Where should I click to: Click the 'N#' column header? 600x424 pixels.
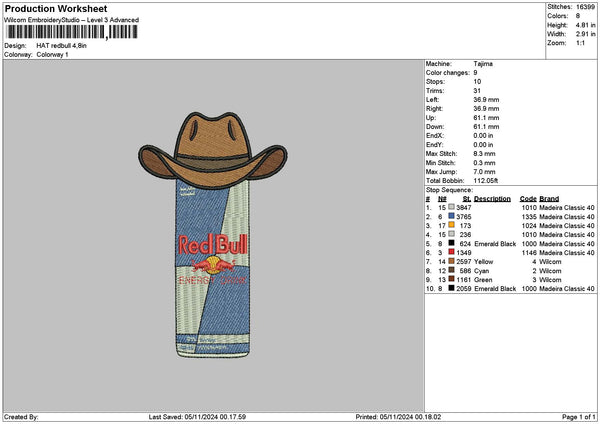point(442,199)
